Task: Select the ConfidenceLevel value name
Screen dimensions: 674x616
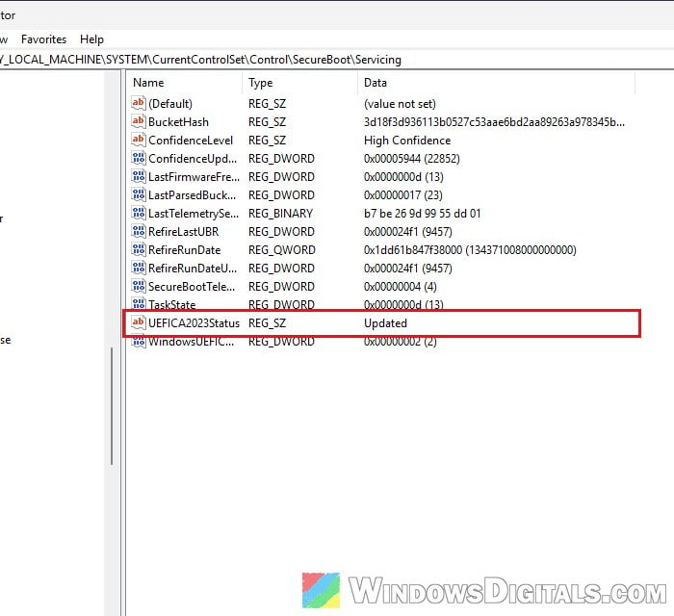Action: coord(191,141)
